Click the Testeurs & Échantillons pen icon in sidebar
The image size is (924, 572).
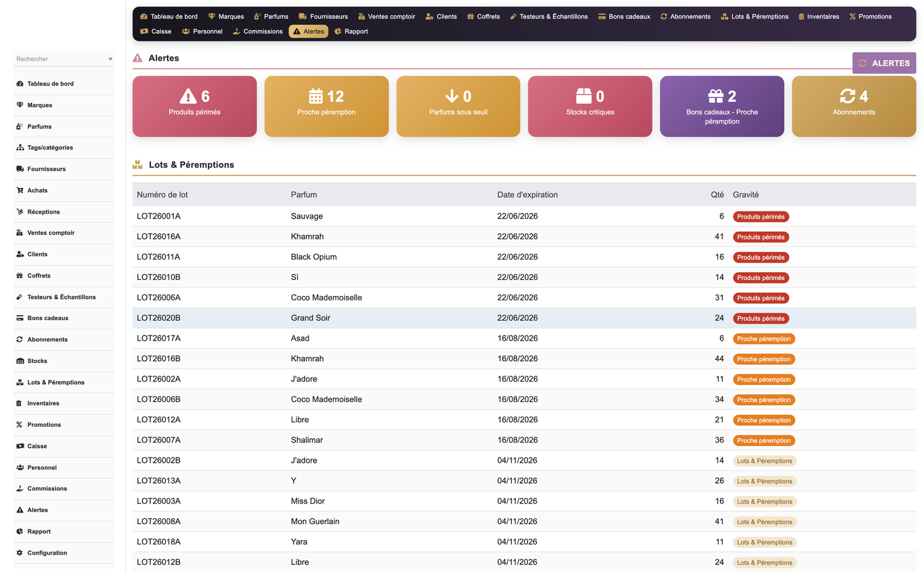[x=20, y=297]
